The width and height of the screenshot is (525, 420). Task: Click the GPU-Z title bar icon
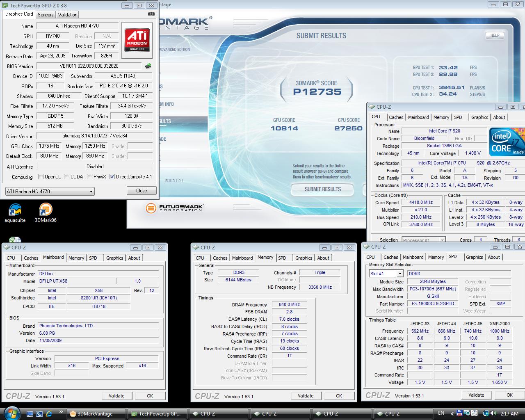coord(5,5)
